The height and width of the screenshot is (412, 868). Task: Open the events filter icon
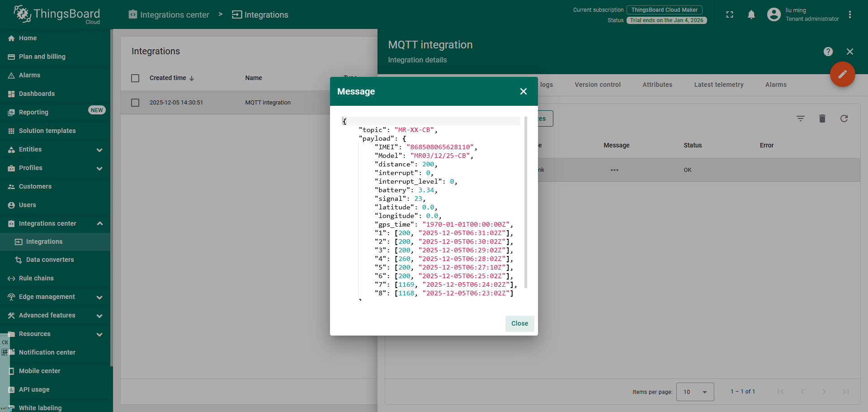pyautogui.click(x=801, y=118)
